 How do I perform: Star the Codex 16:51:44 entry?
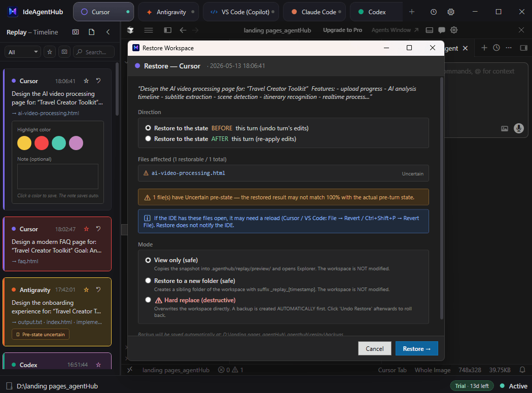coord(98,365)
